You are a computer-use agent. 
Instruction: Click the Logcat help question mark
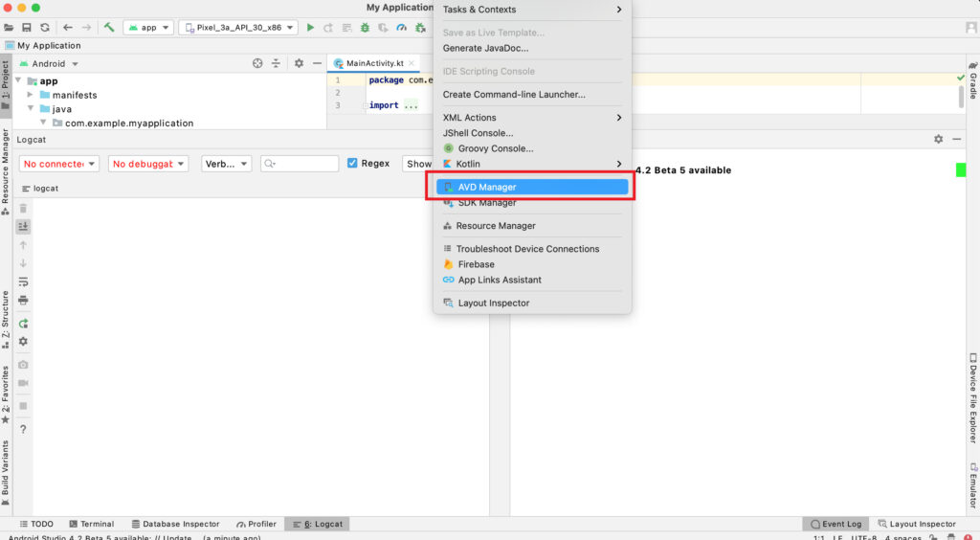coord(23,429)
